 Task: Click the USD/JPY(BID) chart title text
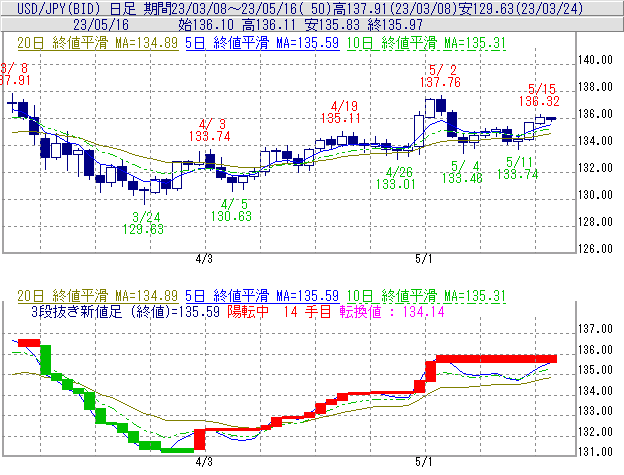point(58,8)
